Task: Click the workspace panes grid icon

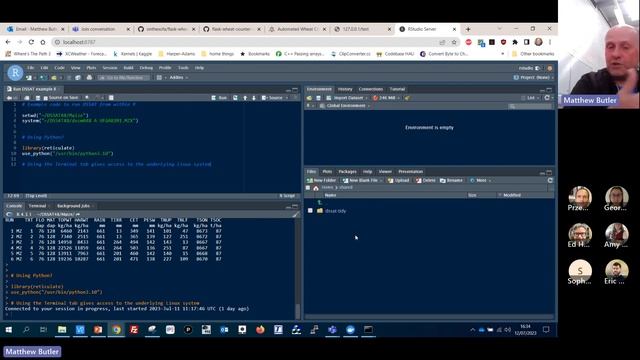Action: pyautogui.click(x=160, y=78)
